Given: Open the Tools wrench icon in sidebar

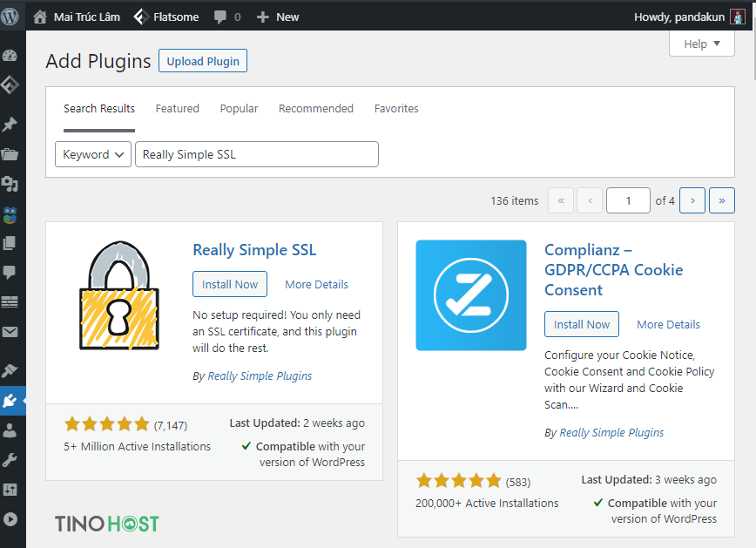Looking at the screenshot, I should pos(10,460).
